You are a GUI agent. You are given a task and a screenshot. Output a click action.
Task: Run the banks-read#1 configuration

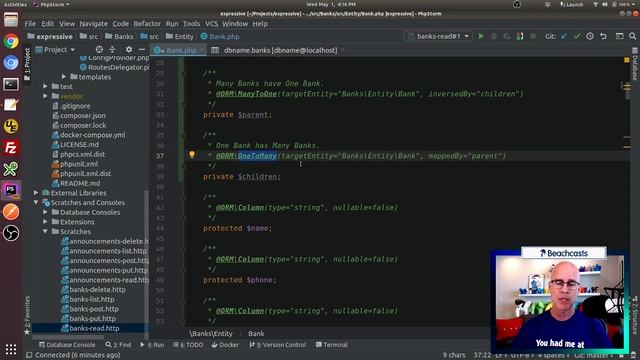point(481,36)
